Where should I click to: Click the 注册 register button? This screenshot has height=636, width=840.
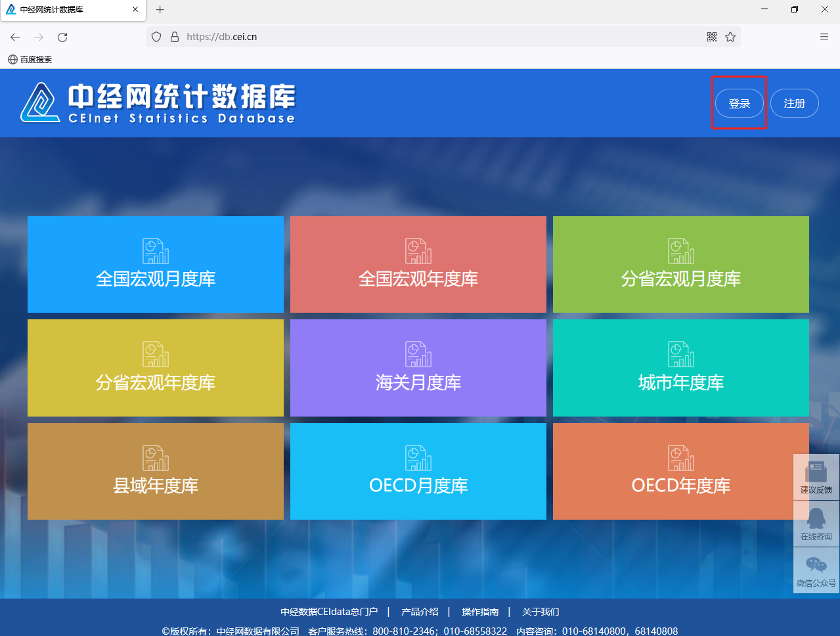794,103
